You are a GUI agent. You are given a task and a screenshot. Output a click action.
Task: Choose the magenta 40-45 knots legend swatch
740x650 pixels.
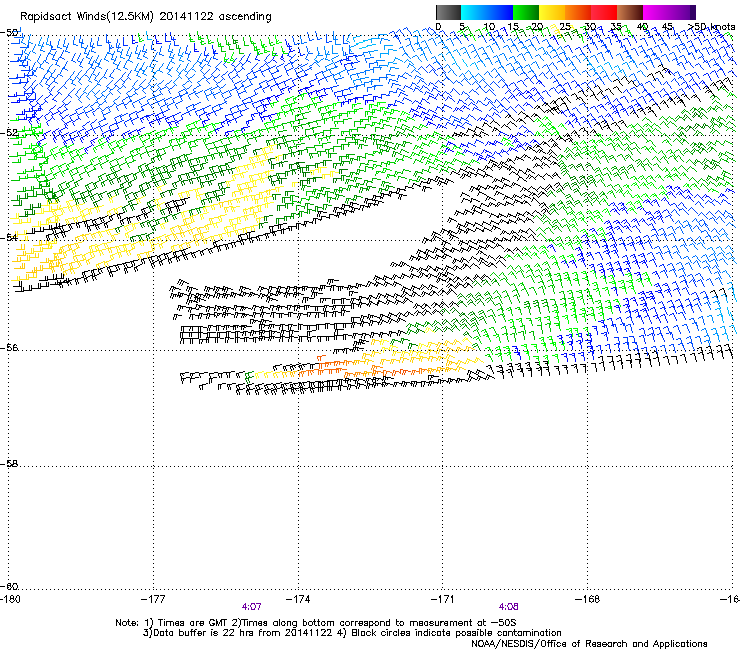(x=656, y=12)
